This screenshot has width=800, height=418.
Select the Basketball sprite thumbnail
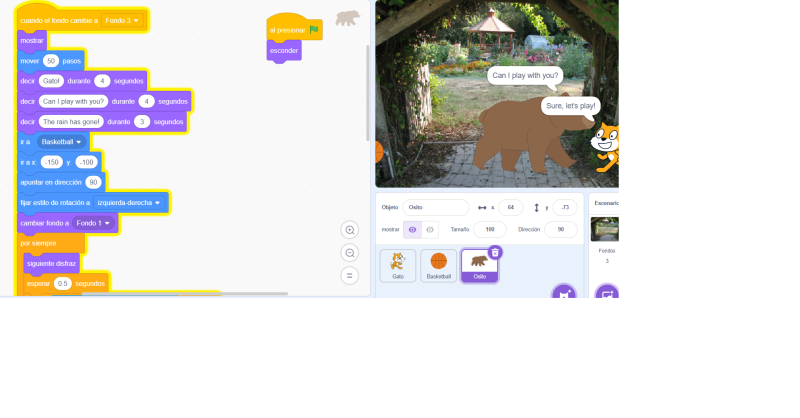[439, 265]
